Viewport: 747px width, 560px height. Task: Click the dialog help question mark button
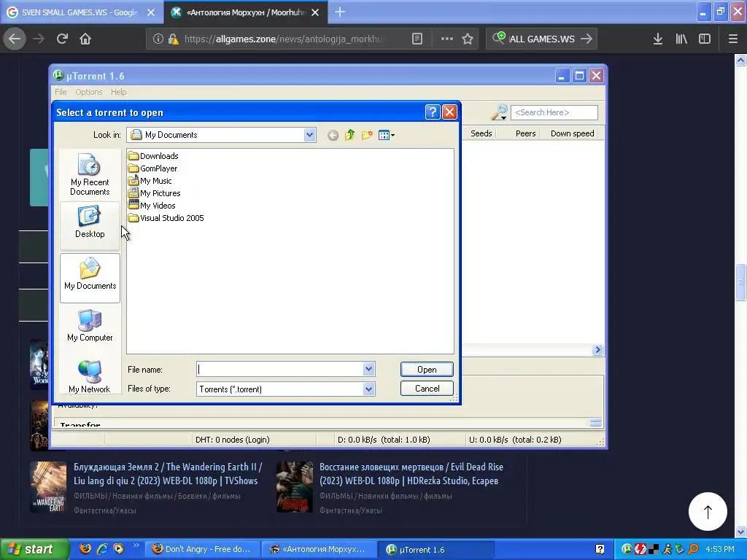coord(432,112)
